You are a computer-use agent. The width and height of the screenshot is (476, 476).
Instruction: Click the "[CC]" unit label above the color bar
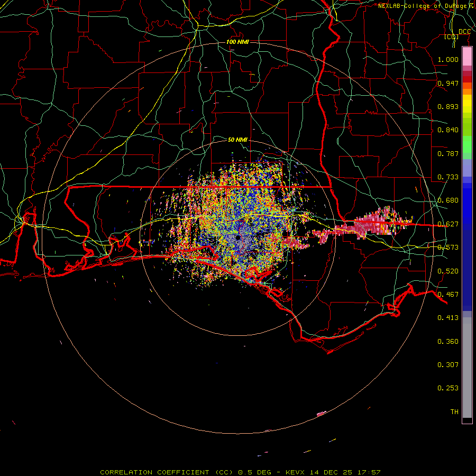(x=452, y=36)
